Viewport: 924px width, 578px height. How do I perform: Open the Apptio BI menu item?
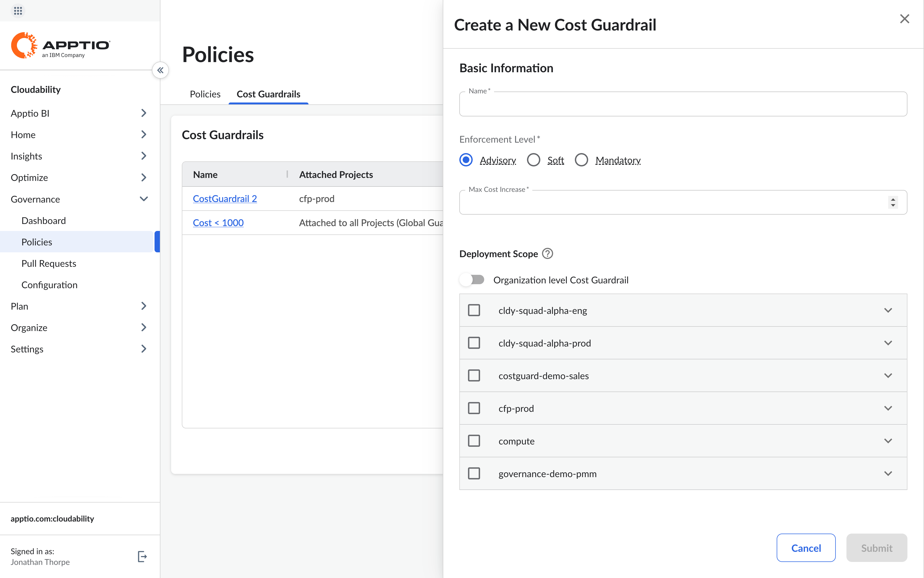click(x=30, y=113)
